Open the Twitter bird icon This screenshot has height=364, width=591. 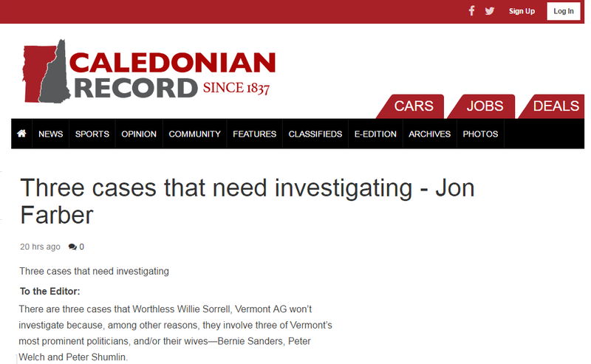tap(490, 11)
